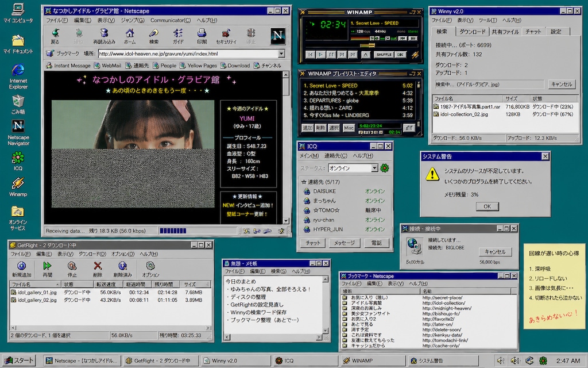This screenshot has width=588, height=368.
Task: Select idol-collection_02.jpg in Winny file list
Action: coord(505,114)
